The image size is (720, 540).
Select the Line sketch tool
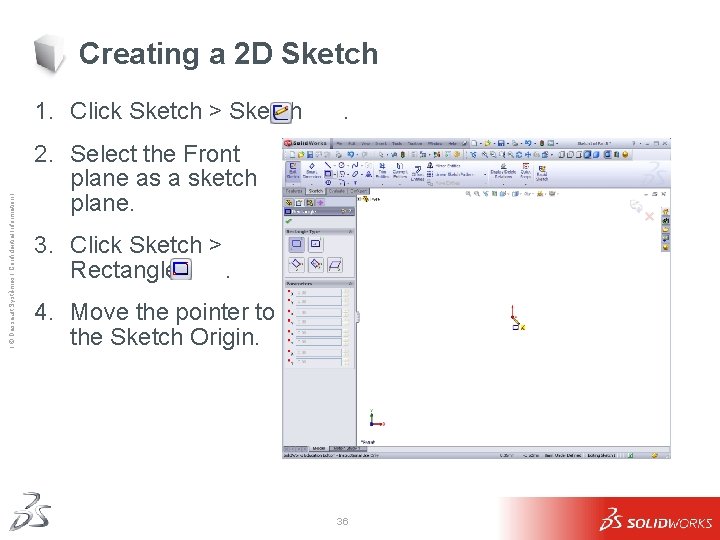[x=328, y=165]
